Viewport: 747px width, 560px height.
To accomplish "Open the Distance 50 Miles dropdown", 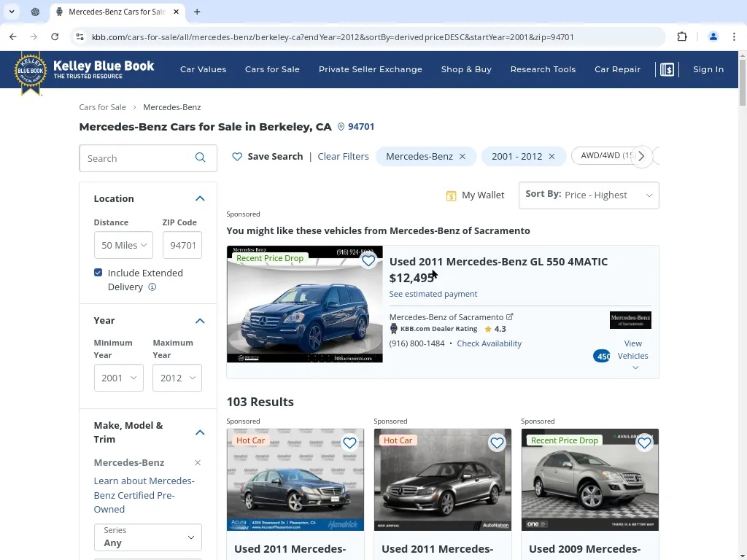I will [123, 246].
